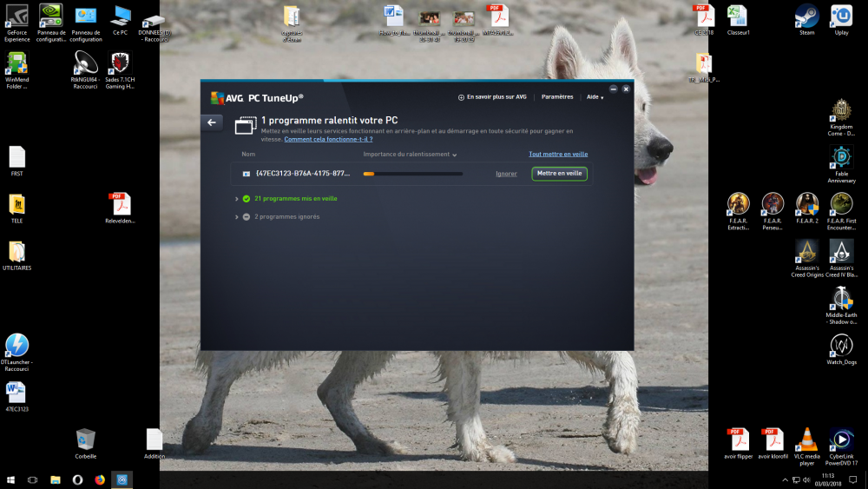Open RtkNGUI64 shortcut on desktop
Screen dimensions: 868x489
click(x=85, y=69)
